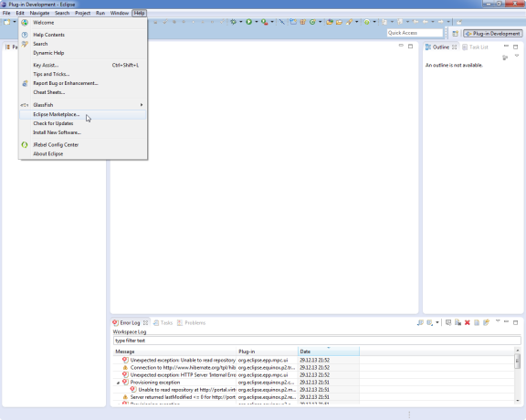Open the Error Log view menu triangle

coord(498,321)
